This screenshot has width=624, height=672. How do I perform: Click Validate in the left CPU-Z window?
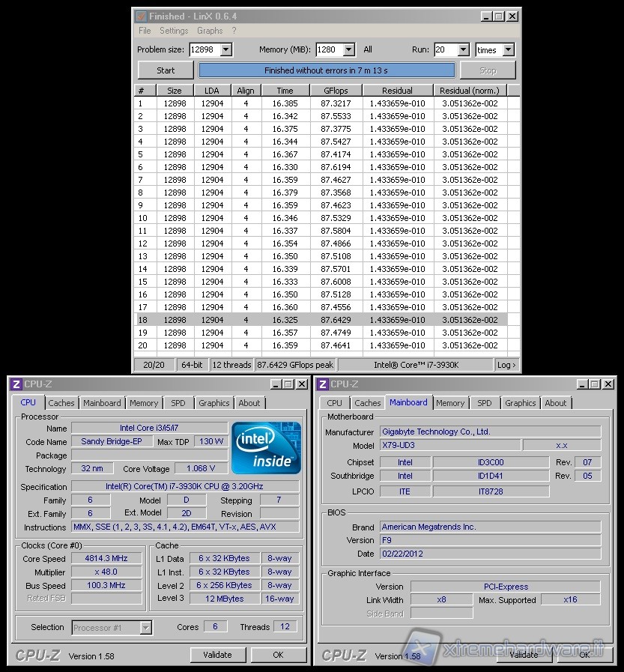click(x=217, y=655)
